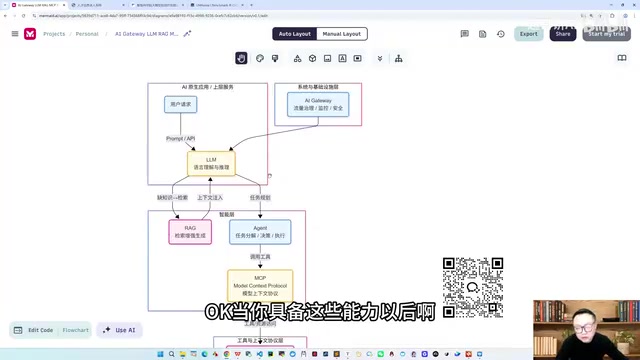This screenshot has height=360, width=640.
Task: Open WPS app from taskbar
Action: (238, 354)
